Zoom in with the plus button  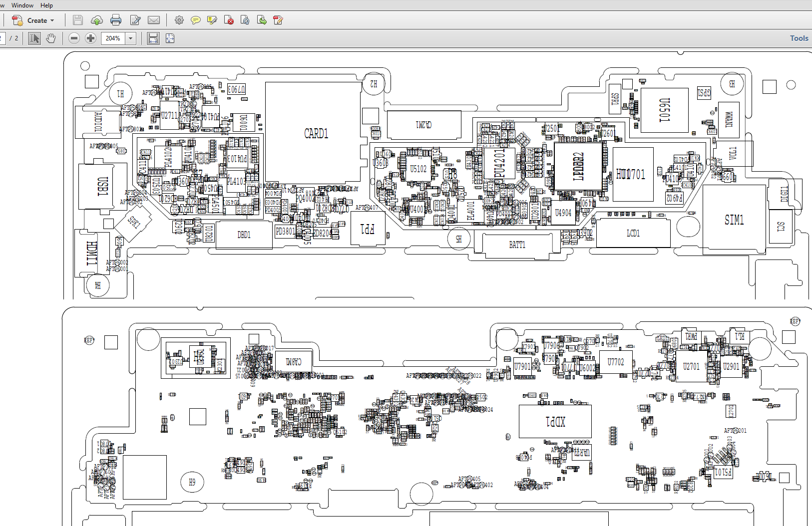(x=90, y=38)
